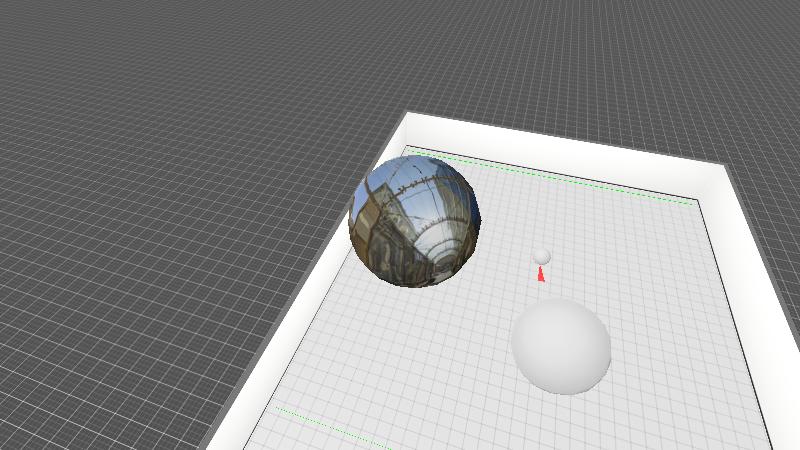Click the large matte white sphere

coord(561,345)
